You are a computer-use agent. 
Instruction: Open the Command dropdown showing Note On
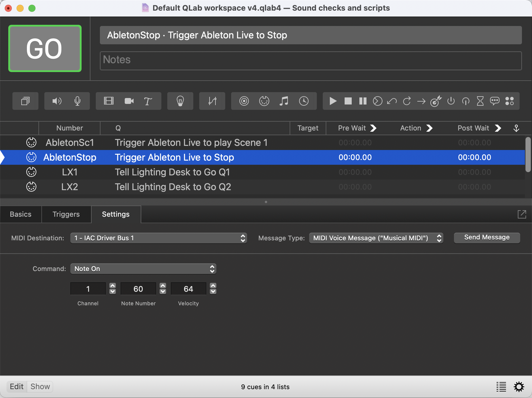143,269
